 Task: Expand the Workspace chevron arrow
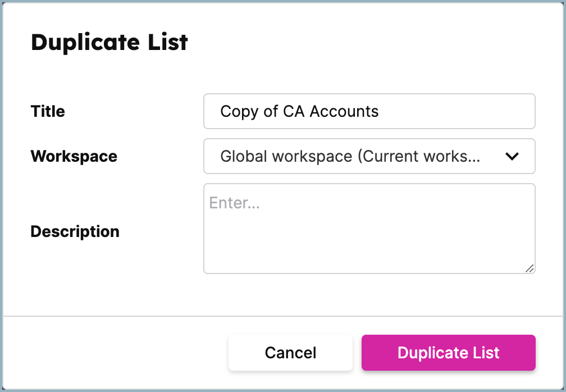coord(512,156)
